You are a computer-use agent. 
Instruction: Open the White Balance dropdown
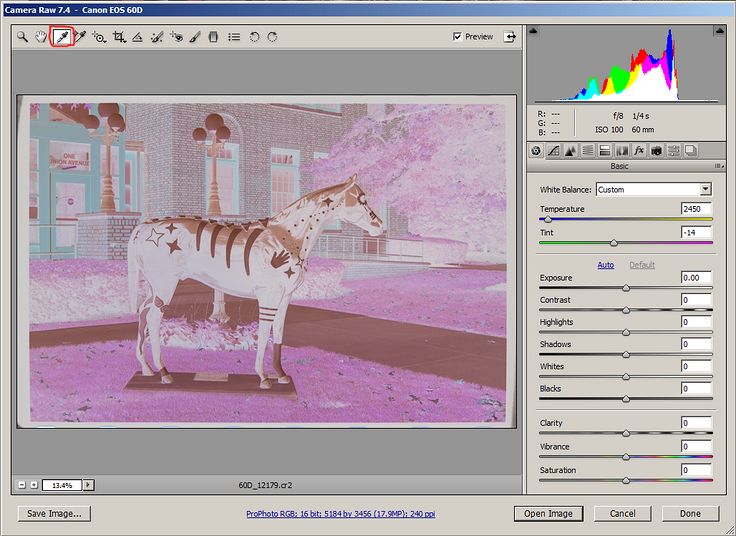(705, 189)
